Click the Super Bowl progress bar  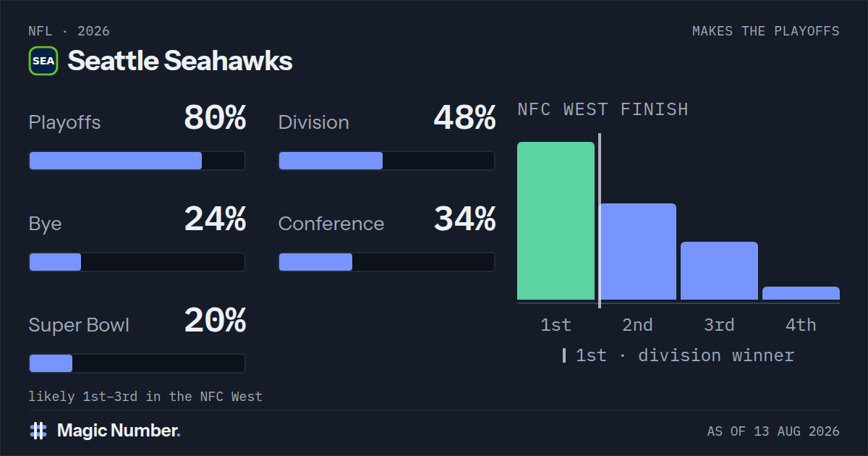click(137, 363)
